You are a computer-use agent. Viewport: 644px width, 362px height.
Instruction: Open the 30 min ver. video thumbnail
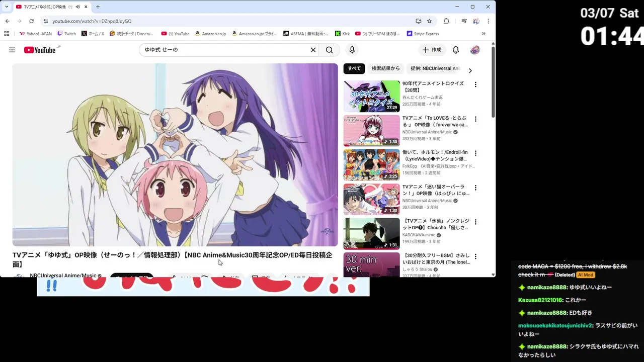372,264
